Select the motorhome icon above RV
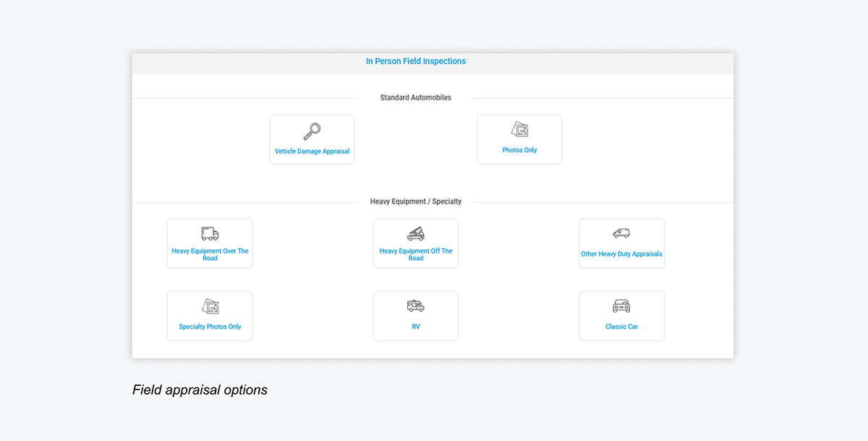This screenshot has width=868, height=441. [x=416, y=306]
